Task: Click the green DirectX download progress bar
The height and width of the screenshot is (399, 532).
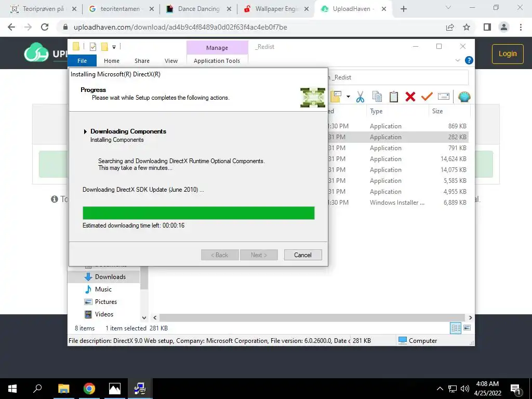Action: [198, 213]
